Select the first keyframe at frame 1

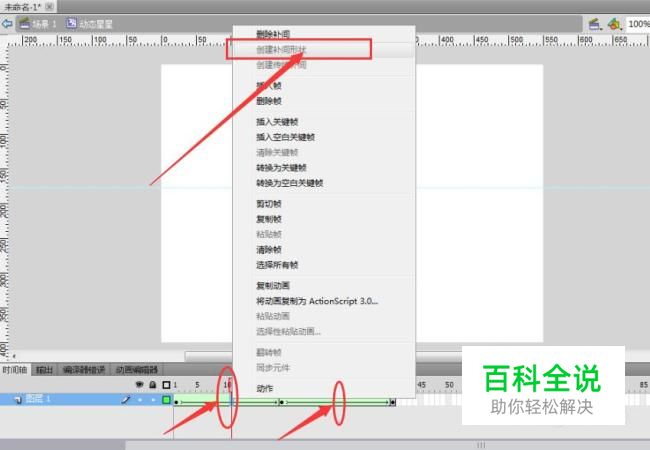pos(177,401)
